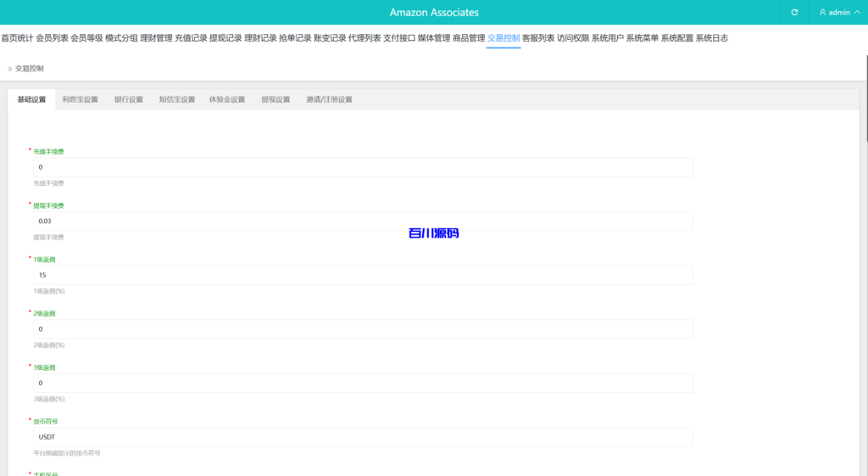Click the 货币符号 field with USDT

click(x=363, y=437)
